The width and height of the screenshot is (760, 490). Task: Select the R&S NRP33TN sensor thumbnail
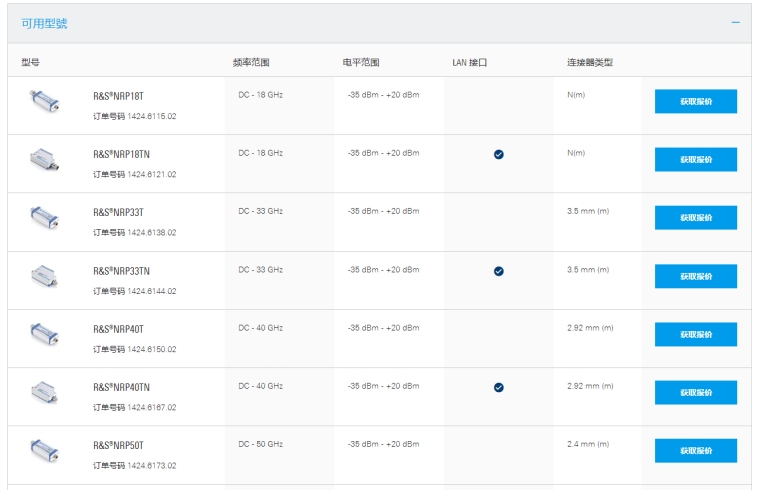(x=45, y=274)
